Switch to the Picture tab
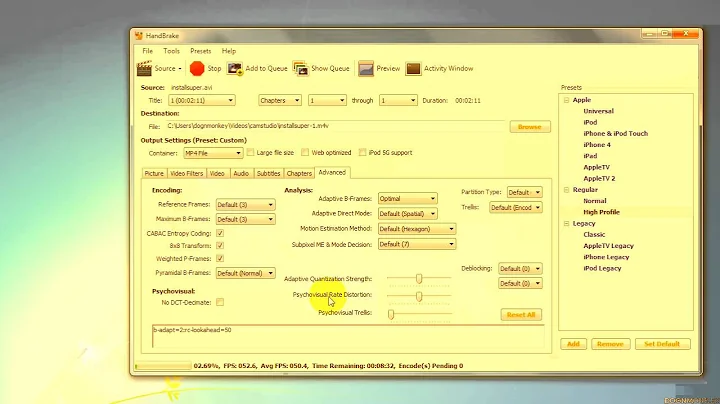The image size is (720, 404). [154, 174]
